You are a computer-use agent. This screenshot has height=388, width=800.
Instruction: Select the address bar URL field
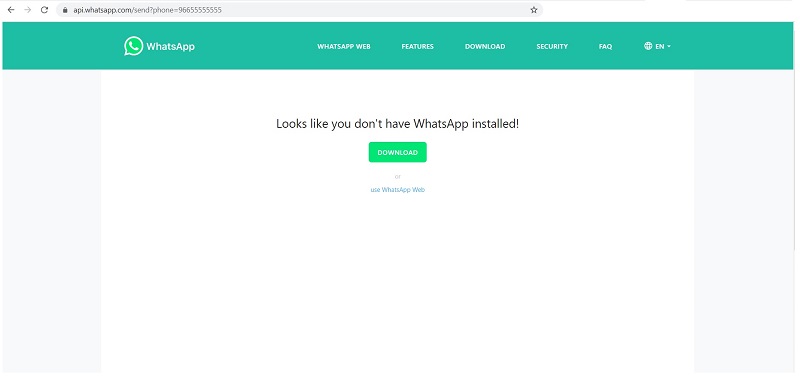coord(299,10)
